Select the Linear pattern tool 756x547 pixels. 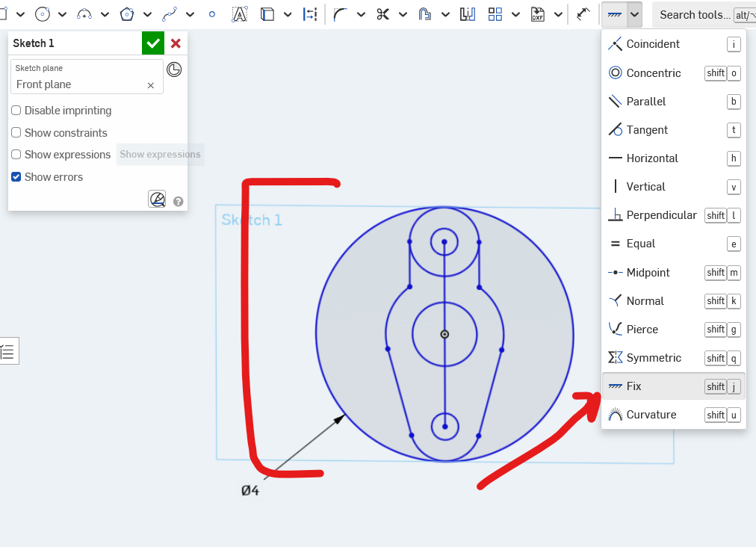point(495,14)
